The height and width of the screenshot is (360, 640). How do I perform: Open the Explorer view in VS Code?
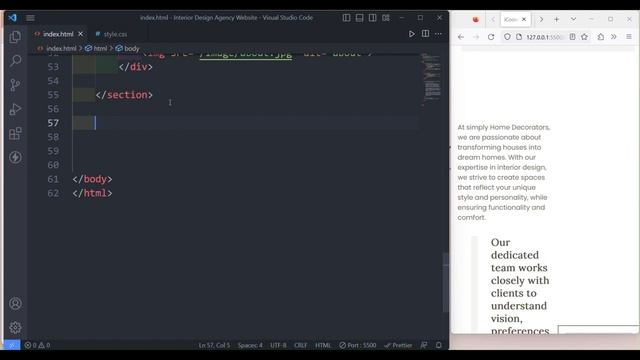15,37
